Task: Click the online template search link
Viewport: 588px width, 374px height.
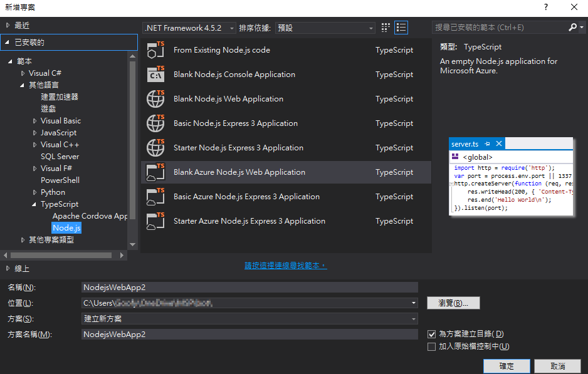Action: click(x=285, y=266)
